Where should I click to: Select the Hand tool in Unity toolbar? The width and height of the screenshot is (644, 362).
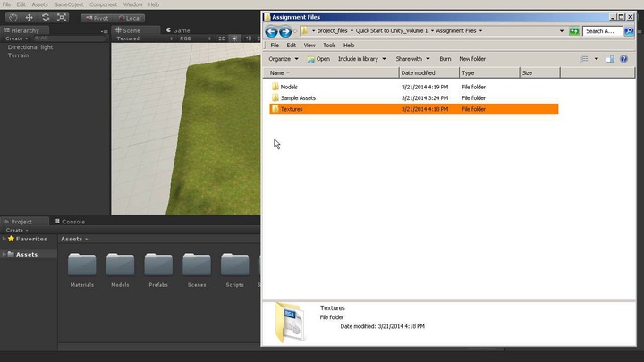click(13, 18)
